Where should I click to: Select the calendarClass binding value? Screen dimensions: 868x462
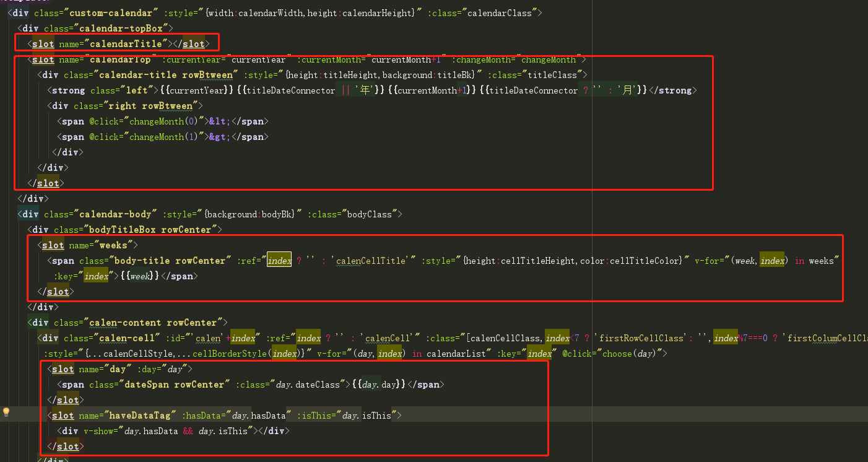coord(501,13)
